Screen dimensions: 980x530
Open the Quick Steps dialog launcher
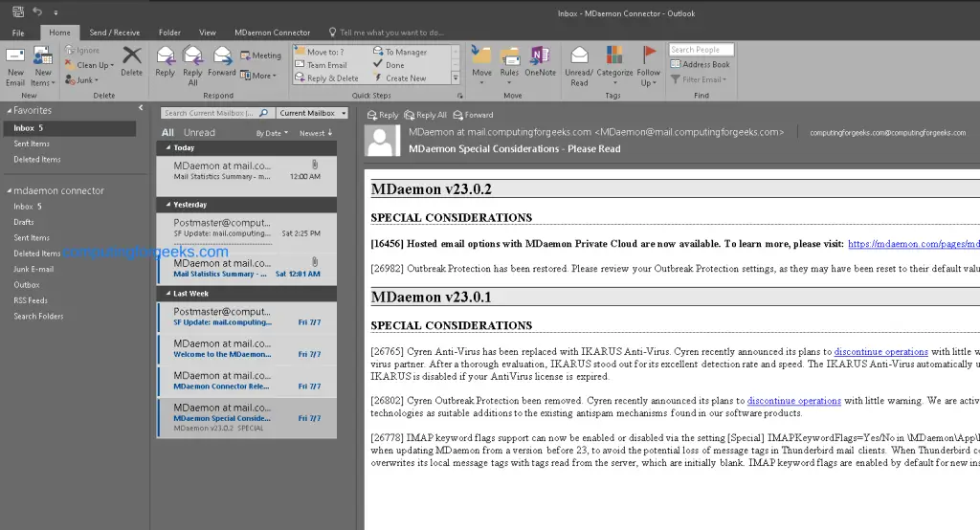[460, 96]
